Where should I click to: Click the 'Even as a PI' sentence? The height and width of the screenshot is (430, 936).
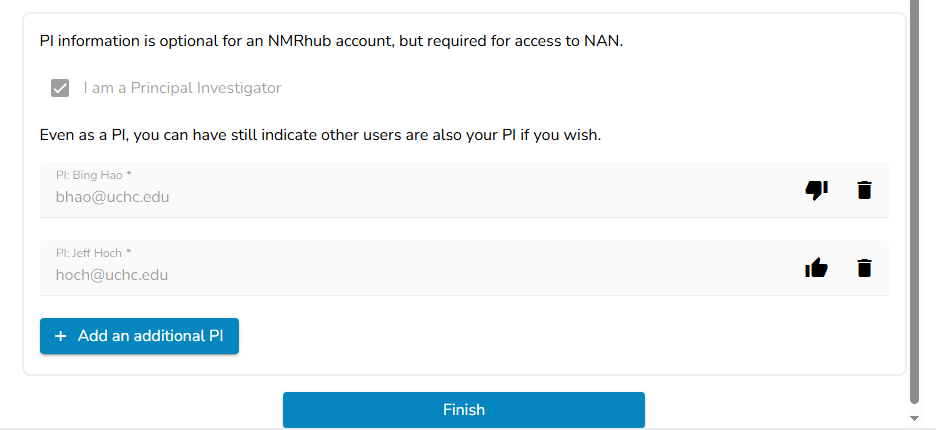[320, 135]
